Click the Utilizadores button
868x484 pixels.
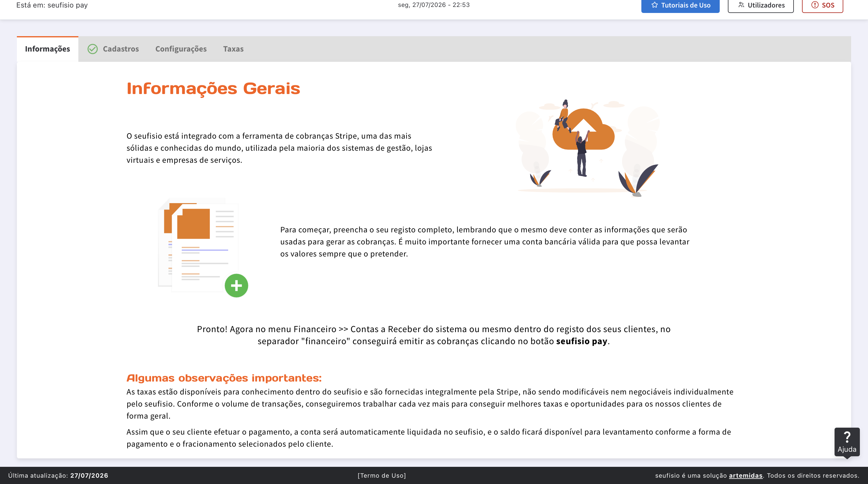(x=760, y=5)
